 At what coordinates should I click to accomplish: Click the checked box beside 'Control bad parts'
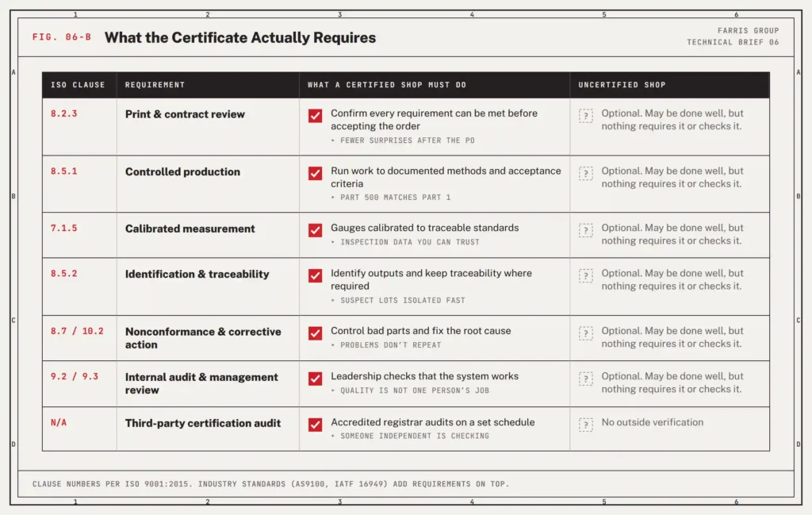point(316,333)
